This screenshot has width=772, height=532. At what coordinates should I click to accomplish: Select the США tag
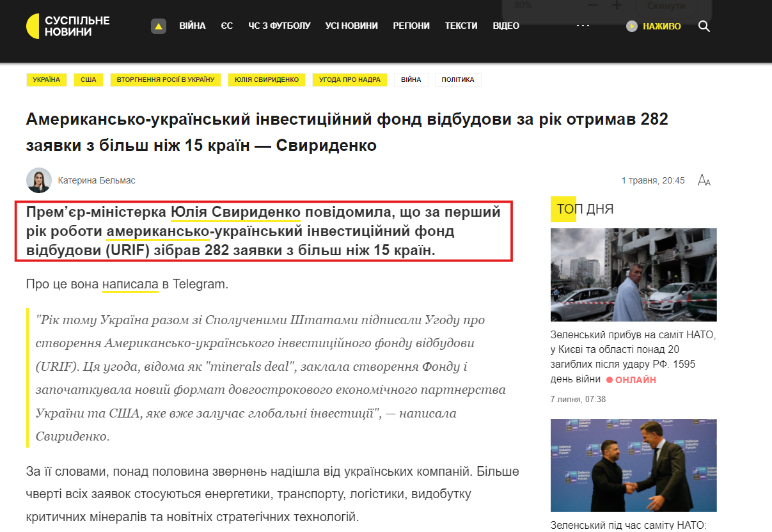[x=88, y=80]
